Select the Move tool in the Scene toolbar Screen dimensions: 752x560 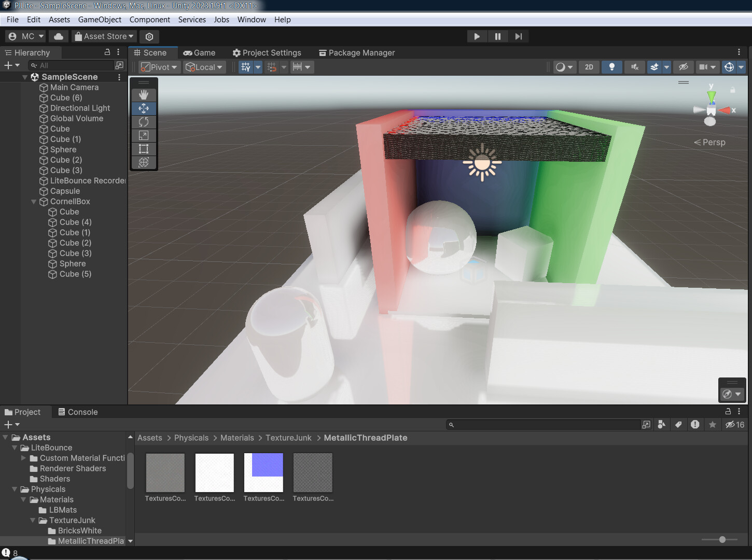tap(144, 108)
